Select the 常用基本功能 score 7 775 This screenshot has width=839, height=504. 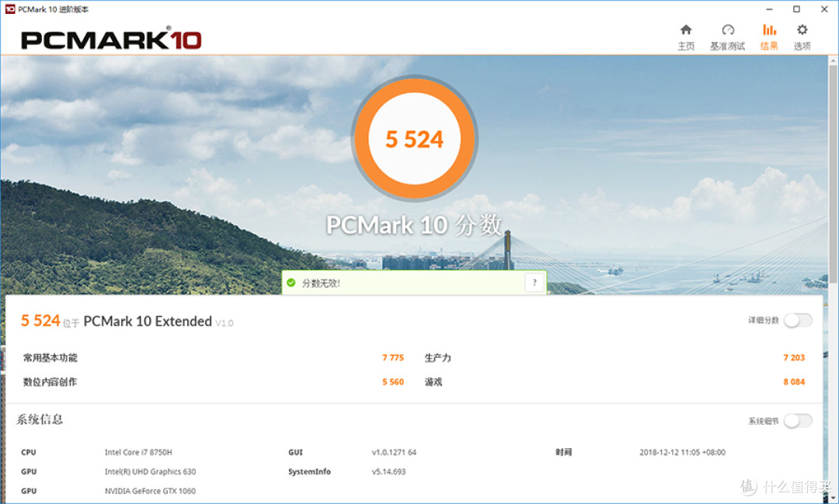(x=393, y=357)
